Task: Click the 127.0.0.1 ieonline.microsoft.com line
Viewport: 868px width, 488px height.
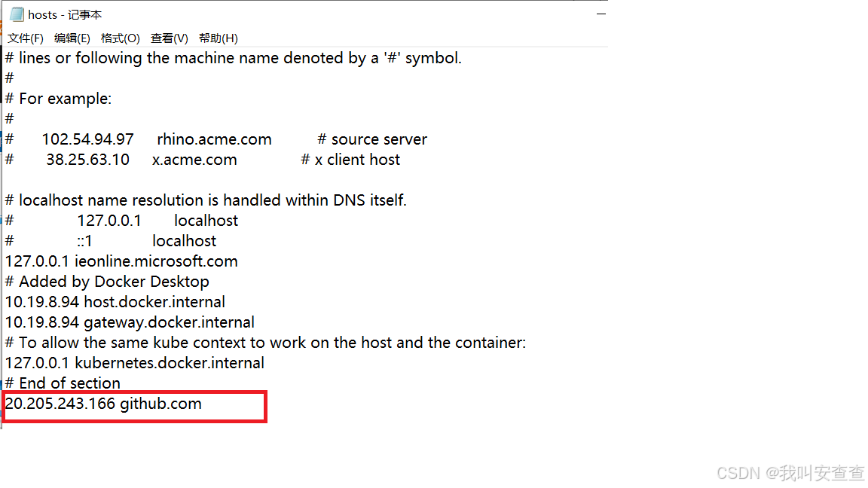Action: (121, 261)
